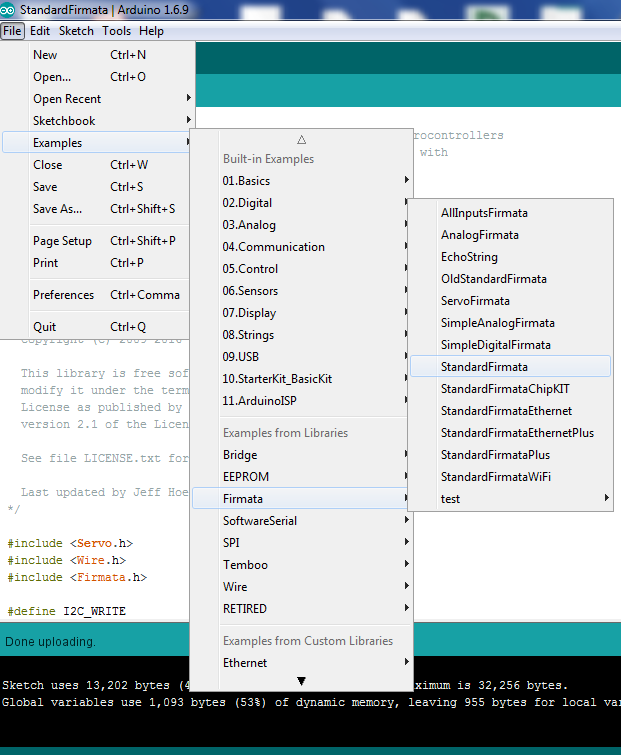Viewport: 621px width, 755px height.
Task: Expand the 01.Basics examples
Action: [x=301, y=181]
